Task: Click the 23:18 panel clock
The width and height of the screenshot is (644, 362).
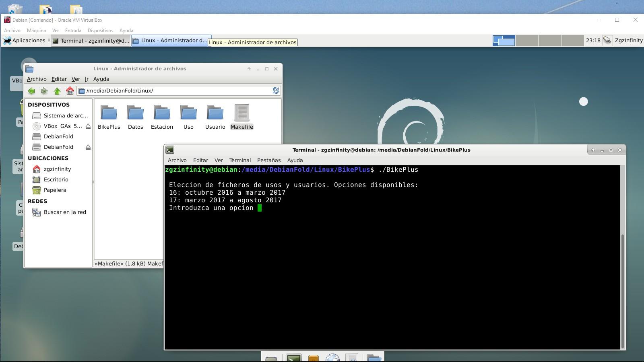Action: click(593, 41)
